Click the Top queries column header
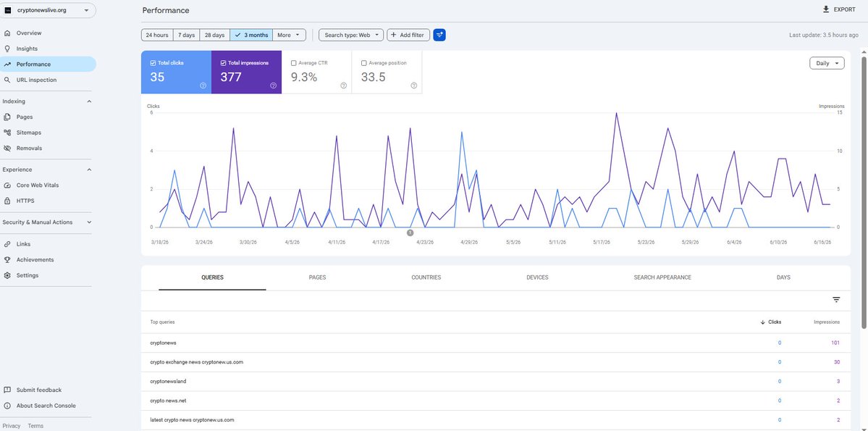The image size is (868, 431). point(162,322)
